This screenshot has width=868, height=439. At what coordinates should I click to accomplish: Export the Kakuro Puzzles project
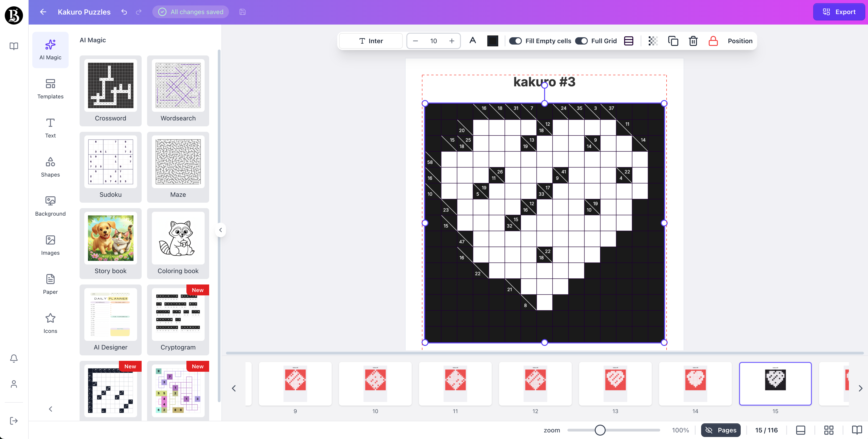[x=839, y=12]
